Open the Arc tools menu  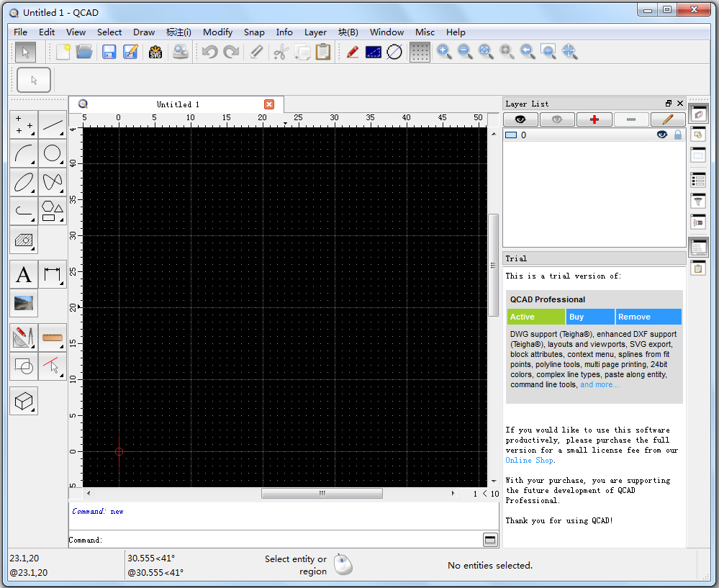(24, 153)
